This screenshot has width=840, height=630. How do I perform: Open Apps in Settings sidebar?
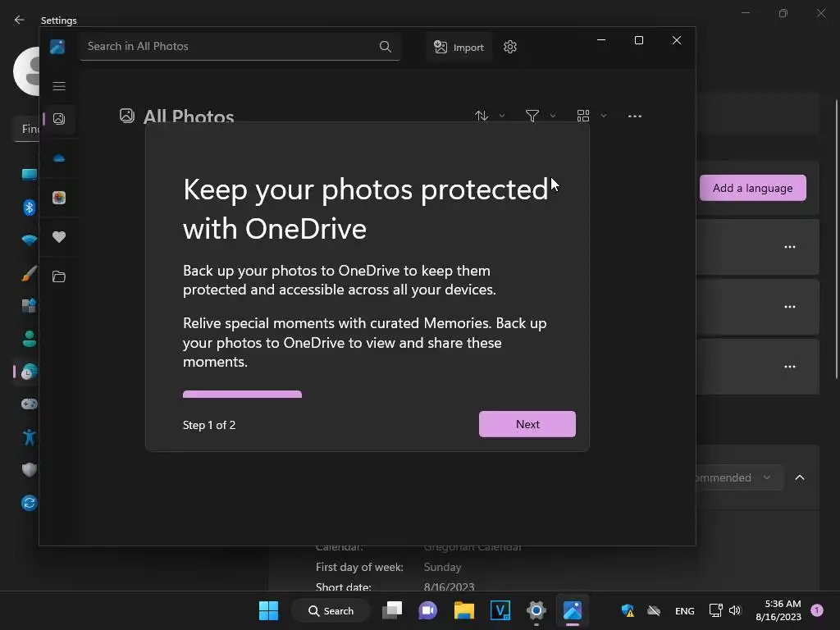[x=29, y=306]
